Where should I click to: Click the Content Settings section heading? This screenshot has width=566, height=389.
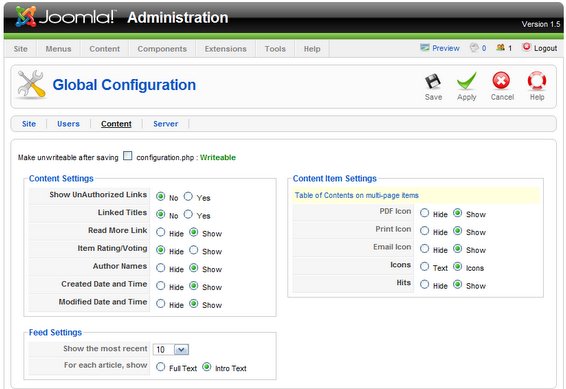point(61,178)
